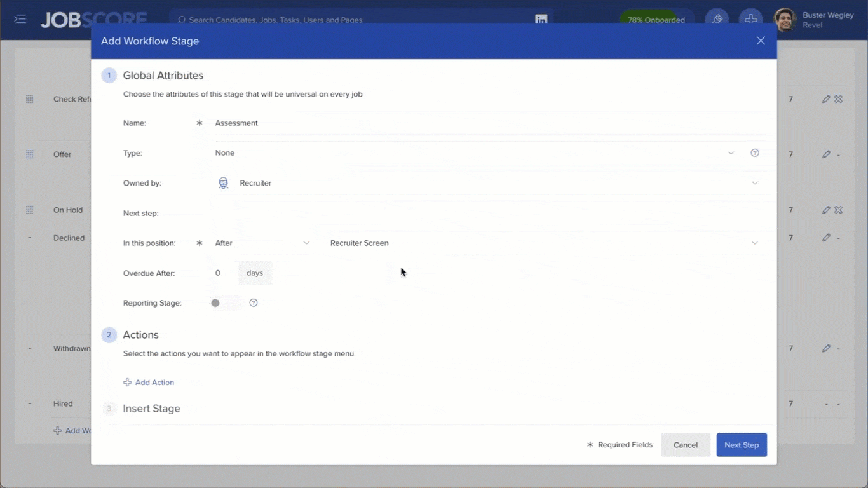Open the Recruiter Screen stage dropdown
The height and width of the screenshot is (488, 868).
pyautogui.click(x=544, y=243)
